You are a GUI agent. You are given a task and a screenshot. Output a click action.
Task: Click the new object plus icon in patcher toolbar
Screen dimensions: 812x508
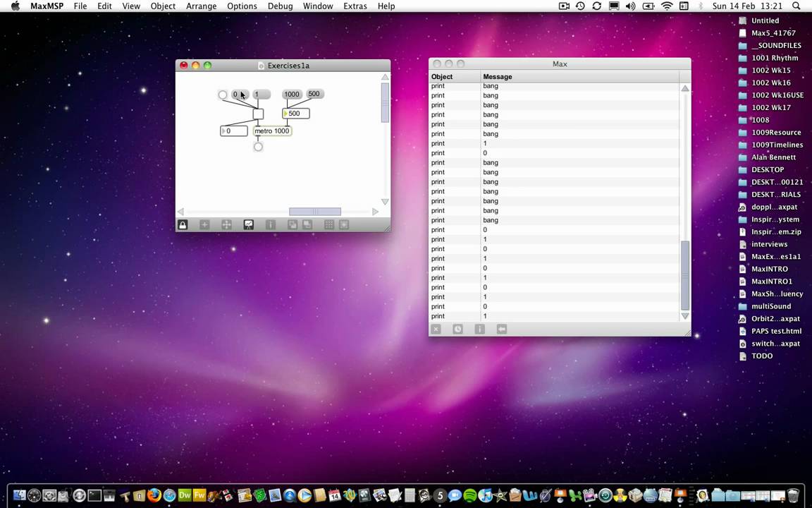click(204, 225)
